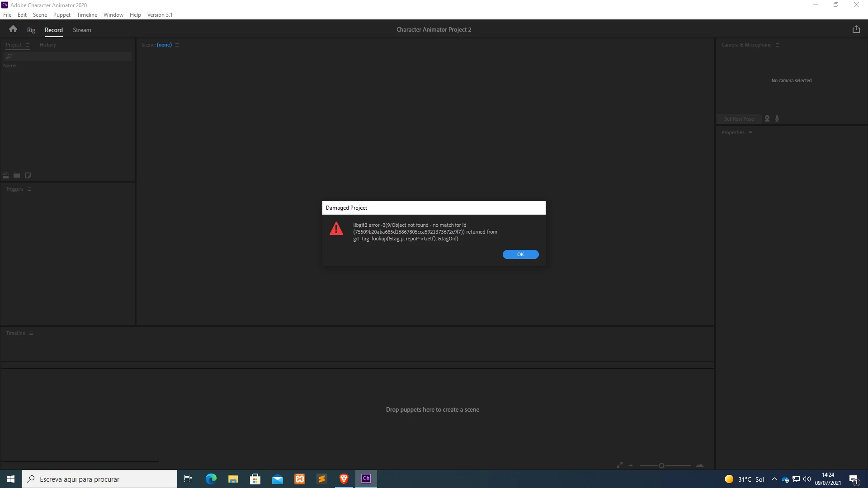Screen dimensions: 868x488
Task: Click the share export icon
Action: tap(856, 29)
